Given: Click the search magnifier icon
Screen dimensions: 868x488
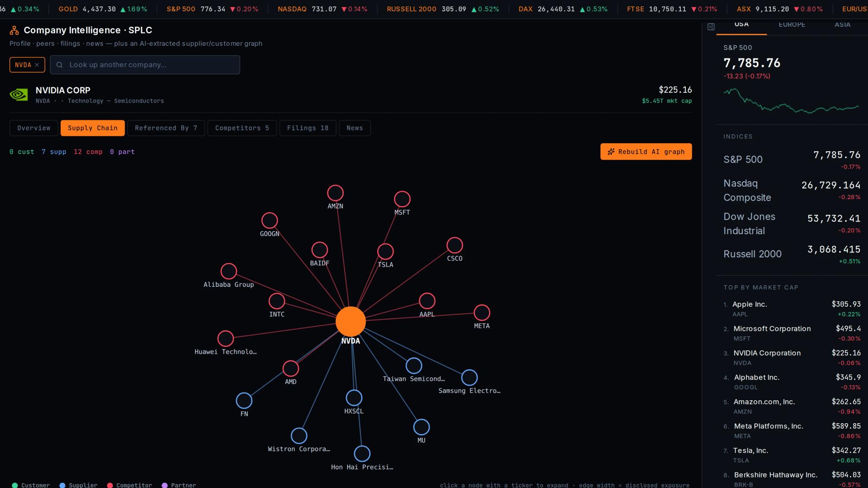Looking at the screenshot, I should point(60,65).
